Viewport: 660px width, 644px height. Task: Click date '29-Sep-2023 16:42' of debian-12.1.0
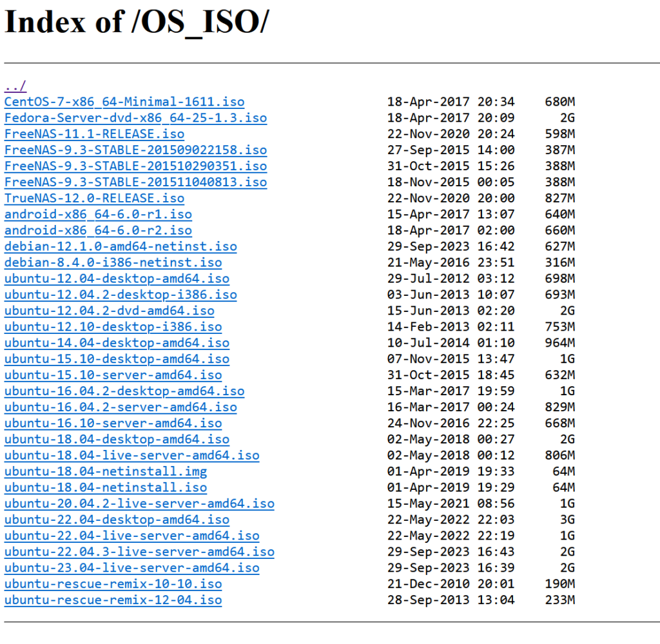[x=451, y=246]
